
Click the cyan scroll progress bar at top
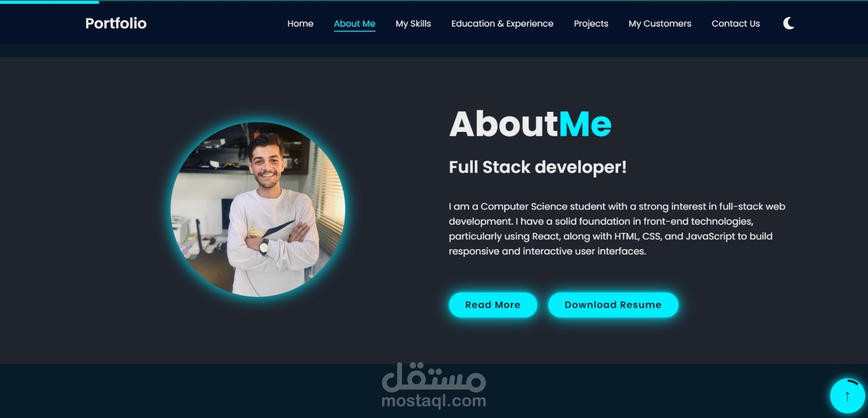coord(49,2)
